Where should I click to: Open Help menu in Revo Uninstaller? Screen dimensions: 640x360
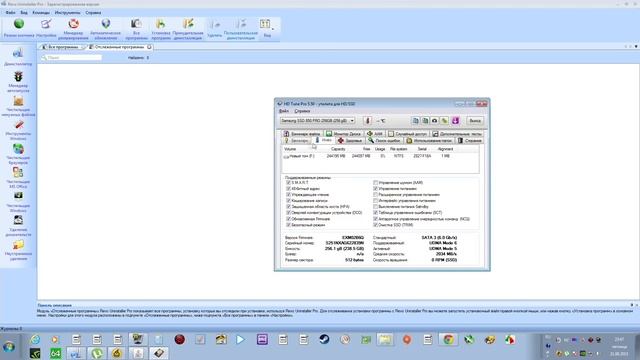point(93,13)
